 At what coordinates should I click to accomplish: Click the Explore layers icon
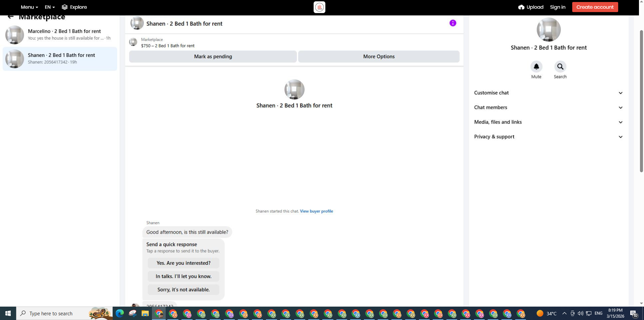(65, 7)
